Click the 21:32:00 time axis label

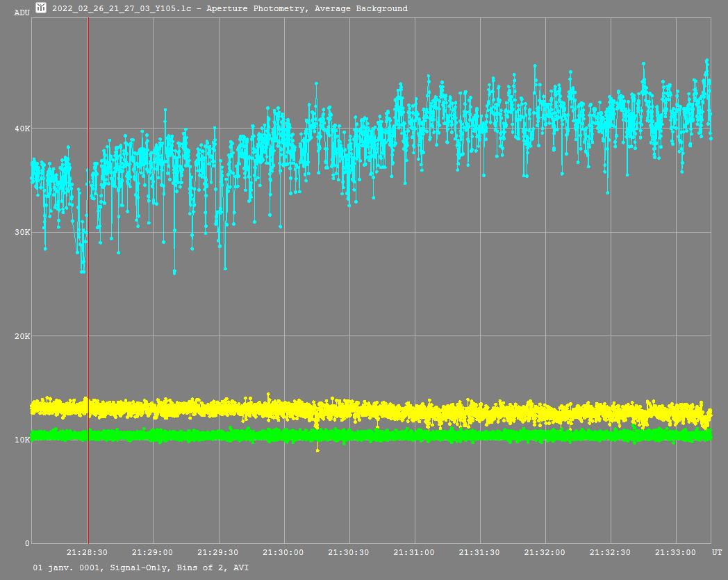[x=545, y=553]
